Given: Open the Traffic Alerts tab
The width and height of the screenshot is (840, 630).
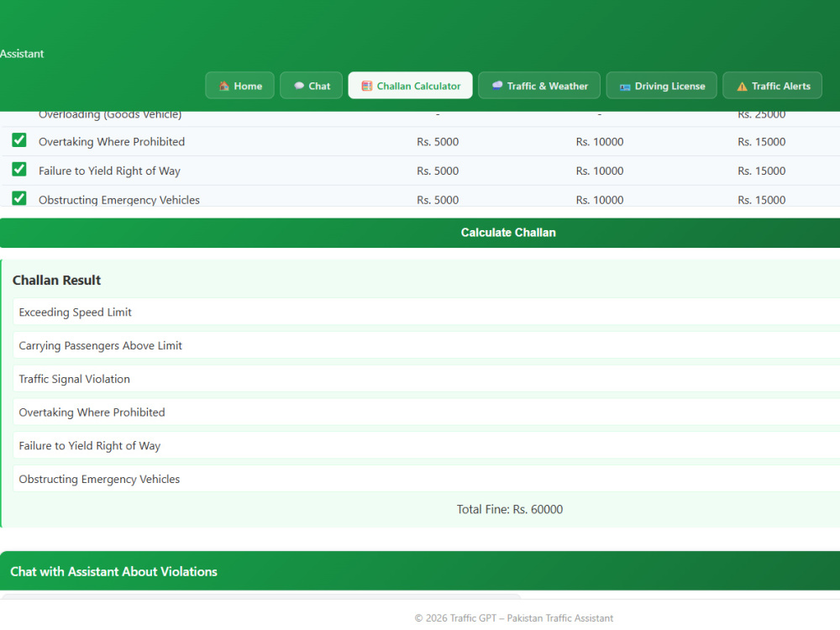Looking at the screenshot, I should [x=773, y=86].
